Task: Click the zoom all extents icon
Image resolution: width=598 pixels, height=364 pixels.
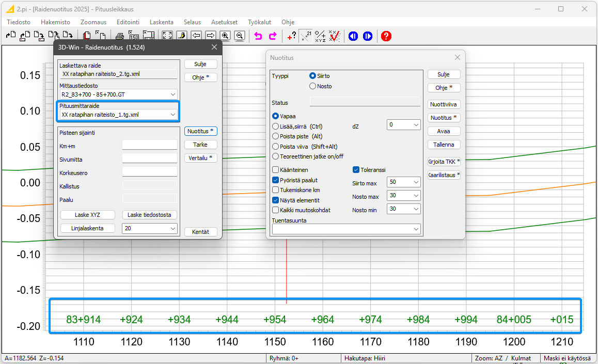Action: click(x=167, y=36)
